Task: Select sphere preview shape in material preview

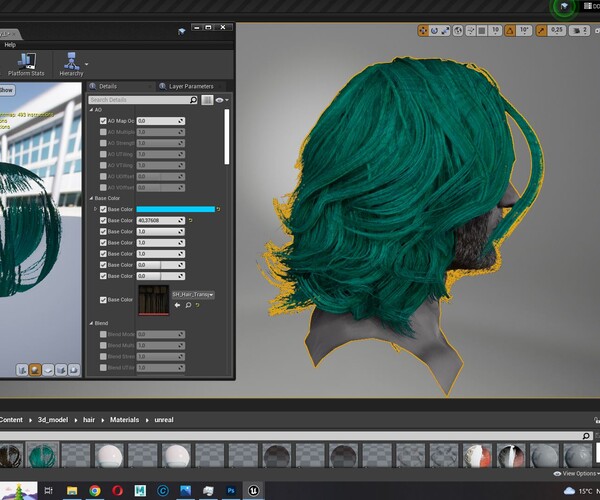Action: (35, 370)
